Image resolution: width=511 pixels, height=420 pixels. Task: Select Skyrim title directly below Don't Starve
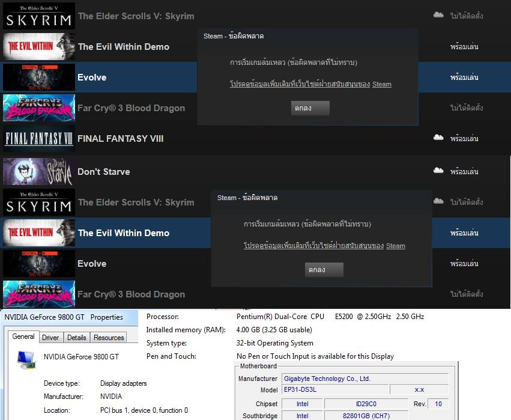tap(136, 202)
